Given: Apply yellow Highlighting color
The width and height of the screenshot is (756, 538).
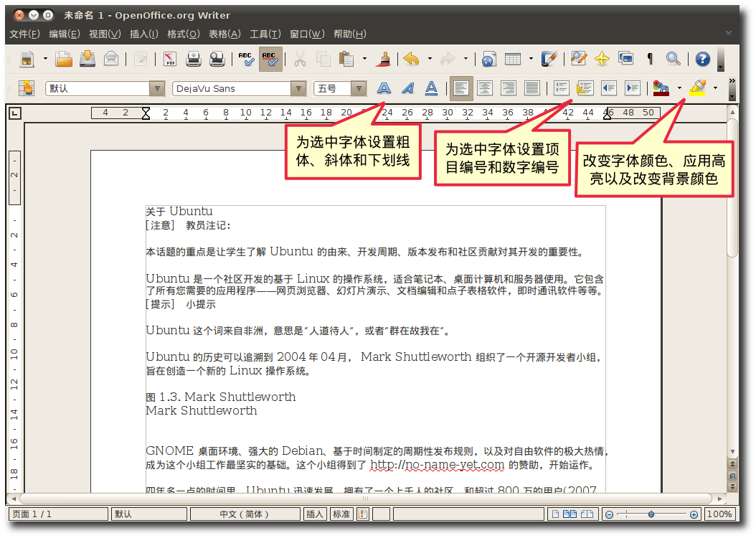Looking at the screenshot, I should [698, 88].
